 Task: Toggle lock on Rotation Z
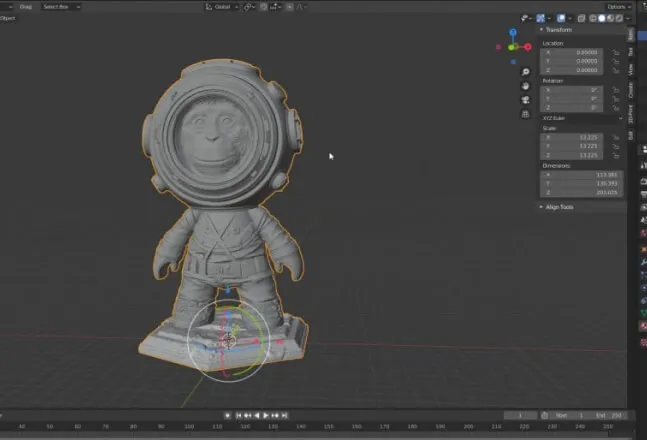(x=616, y=108)
